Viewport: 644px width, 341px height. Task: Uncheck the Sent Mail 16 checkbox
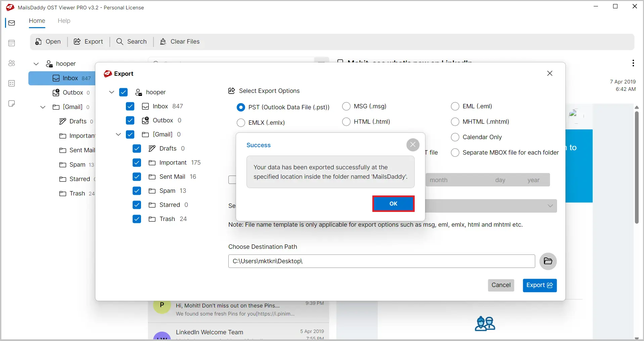(x=137, y=177)
